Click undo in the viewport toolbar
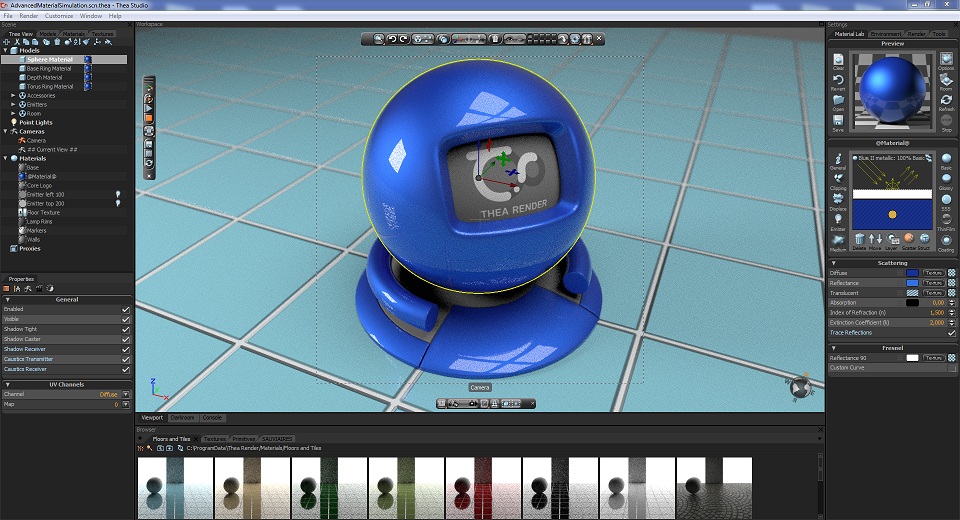 393,39
